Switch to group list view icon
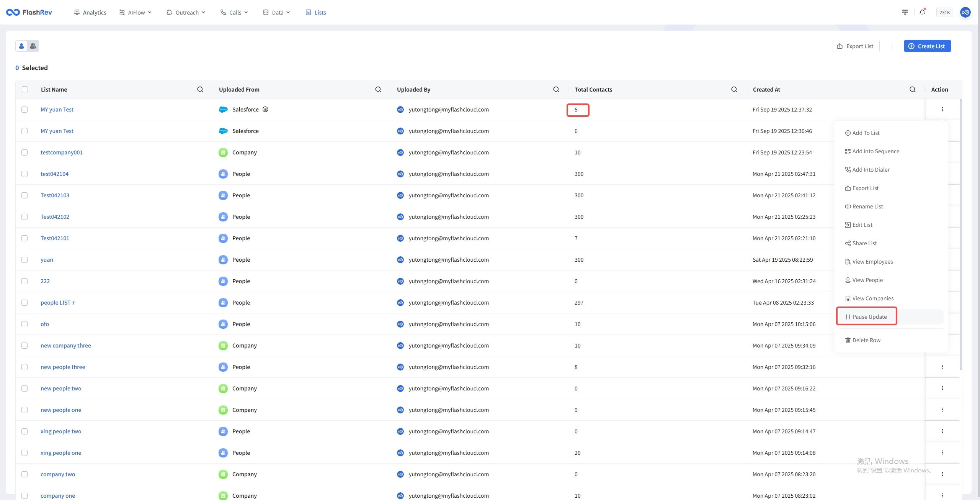The height and width of the screenshot is (500, 980). [33, 46]
